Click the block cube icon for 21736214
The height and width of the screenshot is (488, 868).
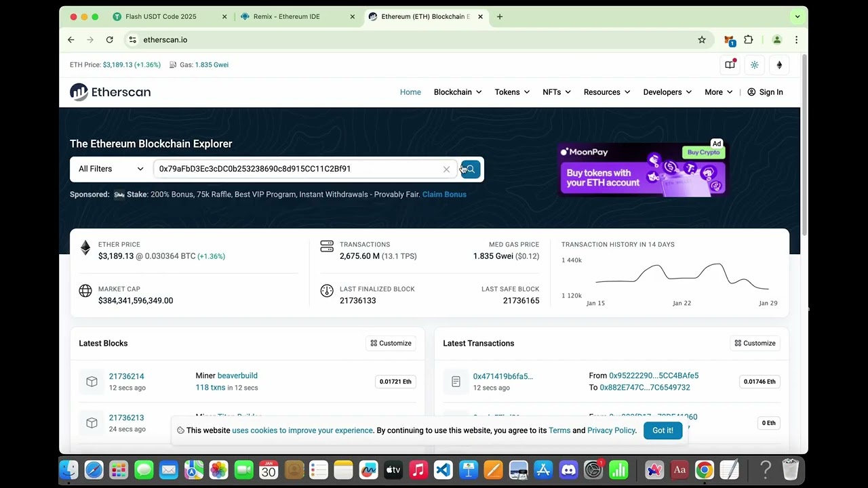click(x=92, y=382)
